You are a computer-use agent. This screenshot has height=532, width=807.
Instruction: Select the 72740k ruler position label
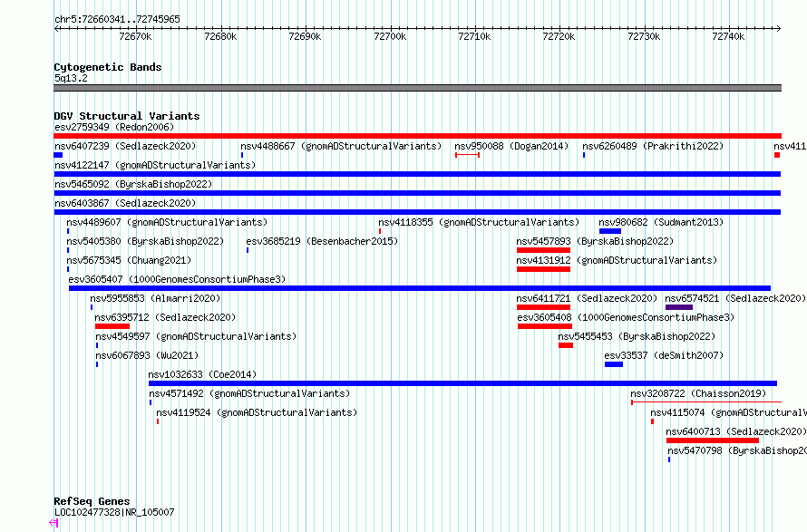[728, 36]
